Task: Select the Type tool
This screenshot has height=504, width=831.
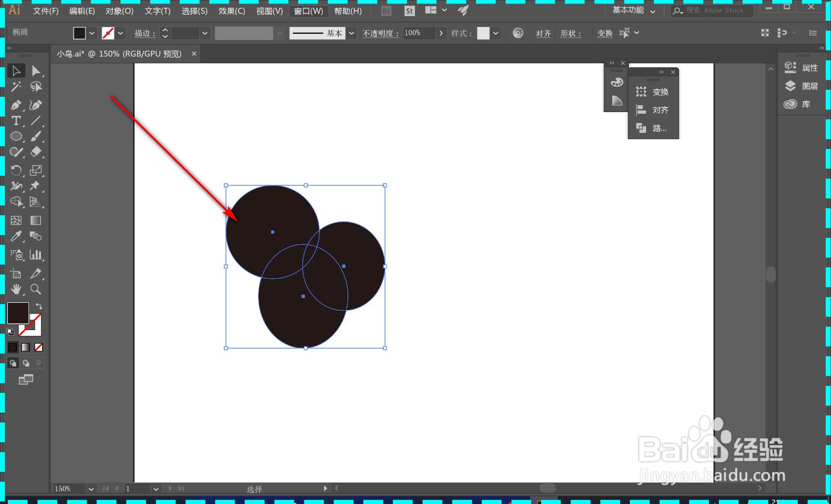Action: 16,120
